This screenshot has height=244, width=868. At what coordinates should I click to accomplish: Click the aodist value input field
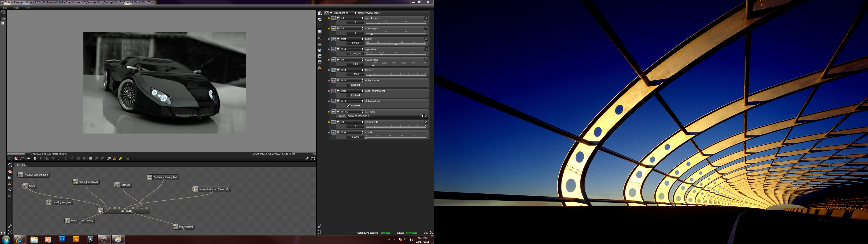tap(355, 43)
